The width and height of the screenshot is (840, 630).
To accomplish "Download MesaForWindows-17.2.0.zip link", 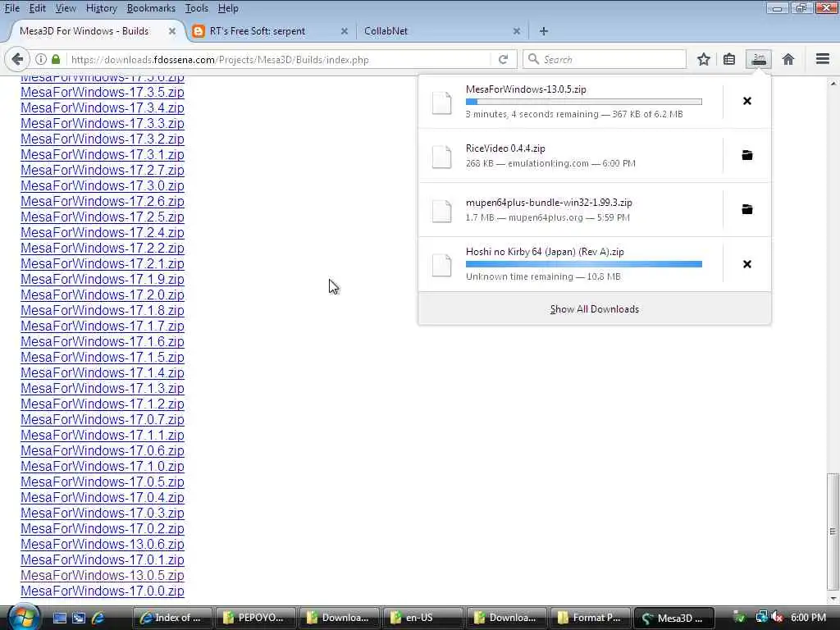I will tap(103, 294).
